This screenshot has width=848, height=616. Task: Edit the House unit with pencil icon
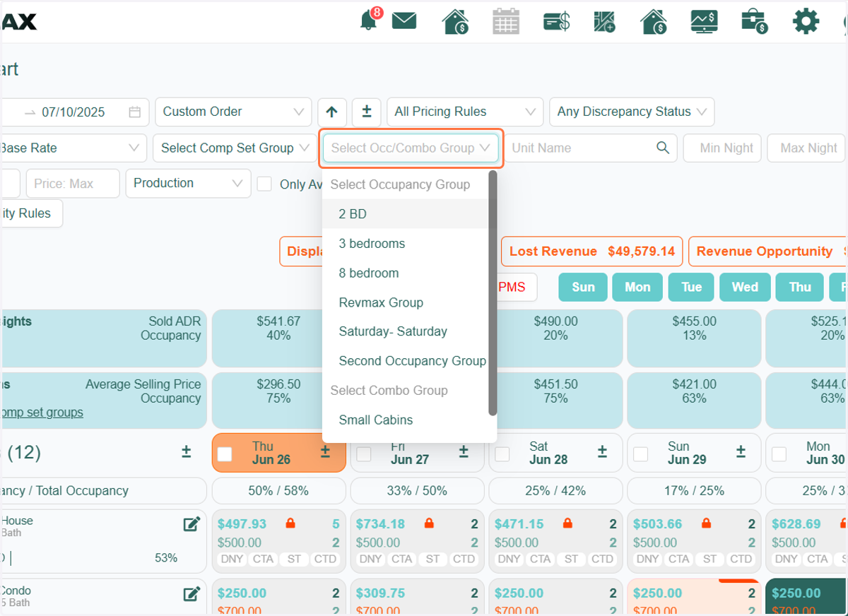tap(192, 524)
